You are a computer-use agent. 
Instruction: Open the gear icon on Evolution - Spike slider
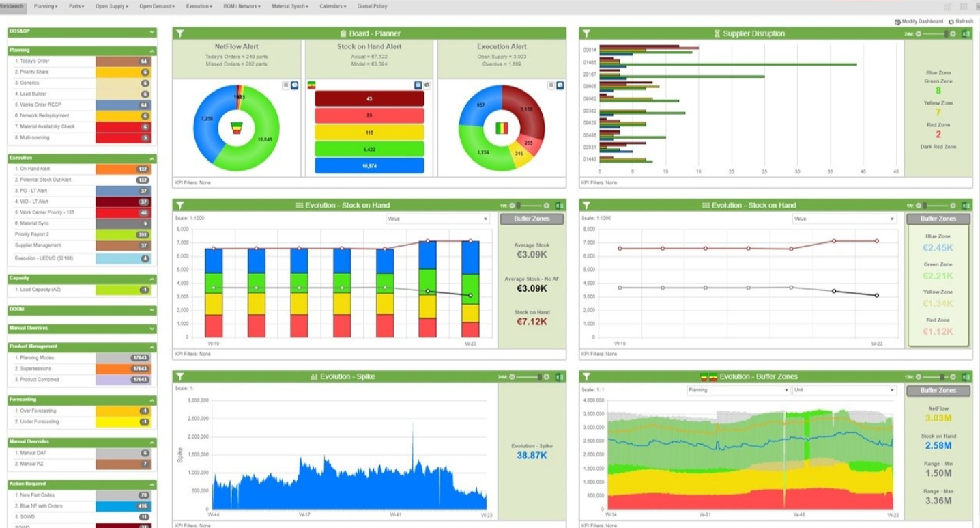546,376
